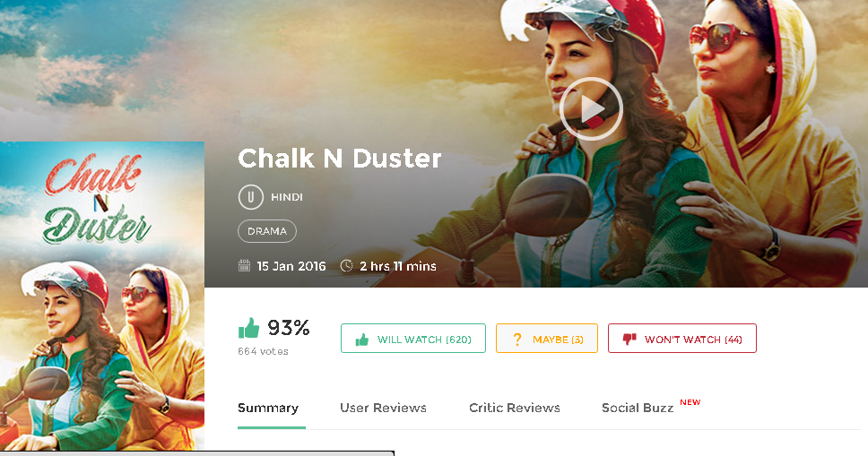Image resolution: width=868 pixels, height=456 pixels.
Task: Open the Summary tab
Action: (268, 408)
